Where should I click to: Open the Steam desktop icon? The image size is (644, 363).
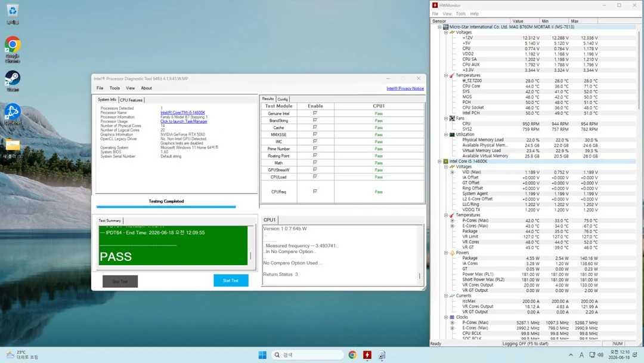tap(13, 81)
